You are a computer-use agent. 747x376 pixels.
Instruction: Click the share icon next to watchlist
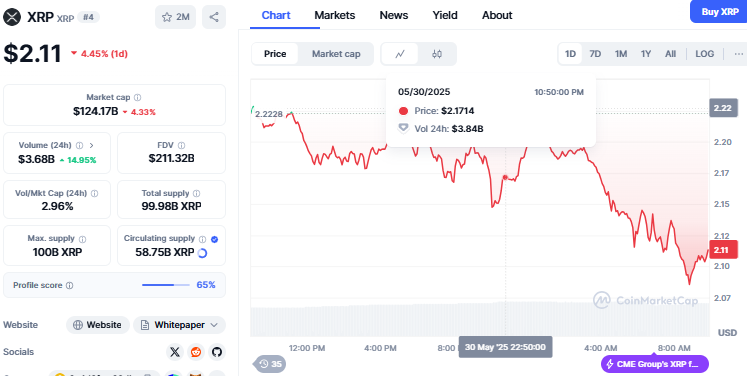[x=214, y=17]
